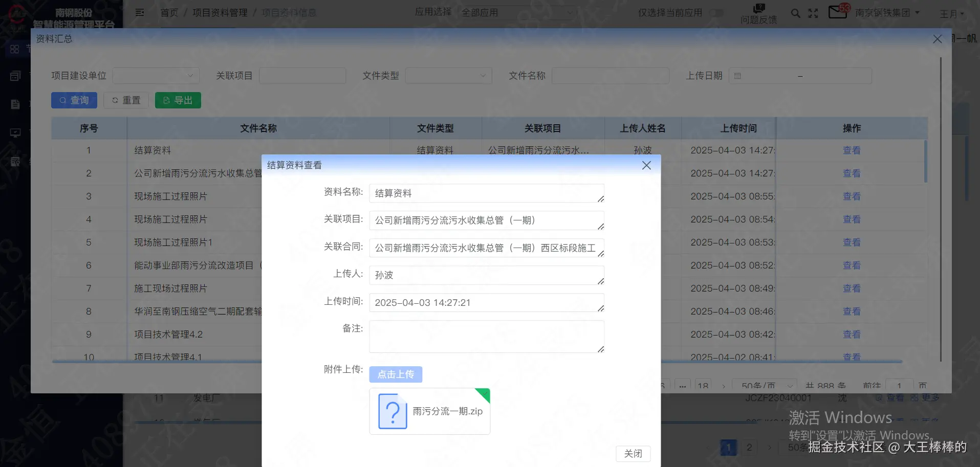Click the 查询 search button

click(x=74, y=100)
